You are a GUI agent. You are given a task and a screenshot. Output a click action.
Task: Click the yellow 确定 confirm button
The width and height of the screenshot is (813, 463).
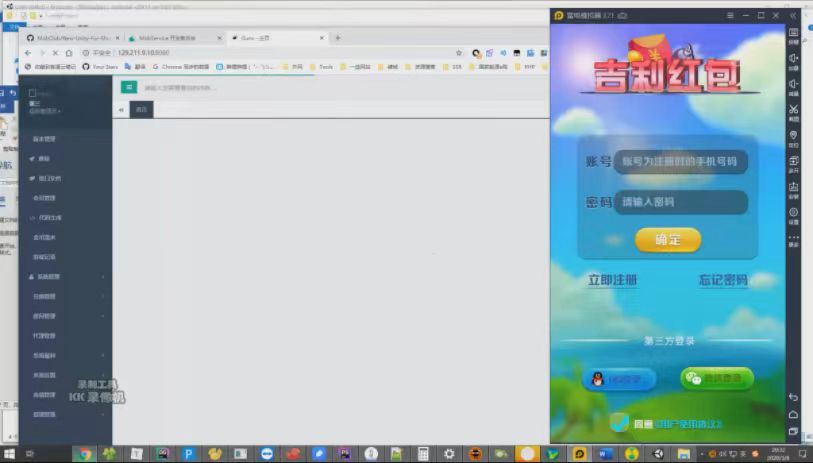pos(668,240)
